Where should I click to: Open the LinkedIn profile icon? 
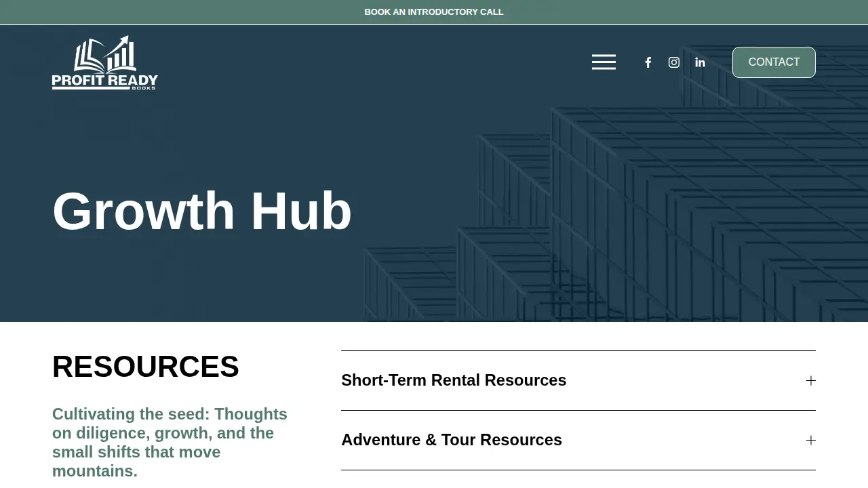[x=700, y=62]
